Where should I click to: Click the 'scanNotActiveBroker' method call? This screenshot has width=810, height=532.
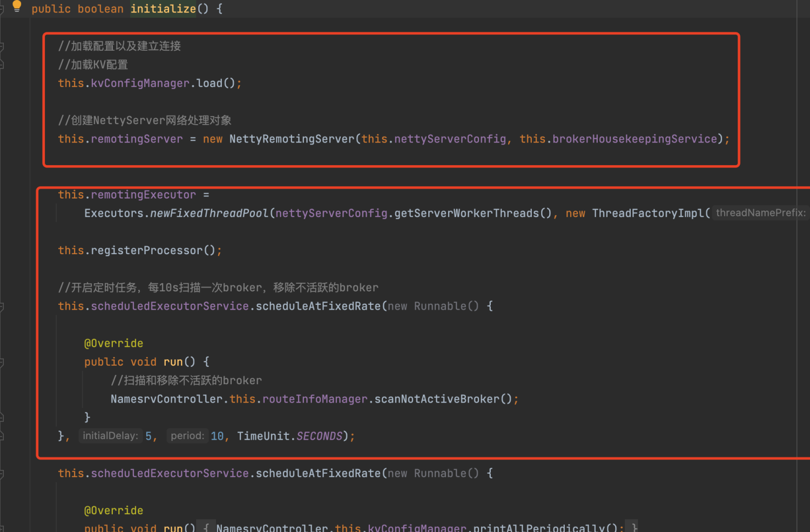click(437, 399)
